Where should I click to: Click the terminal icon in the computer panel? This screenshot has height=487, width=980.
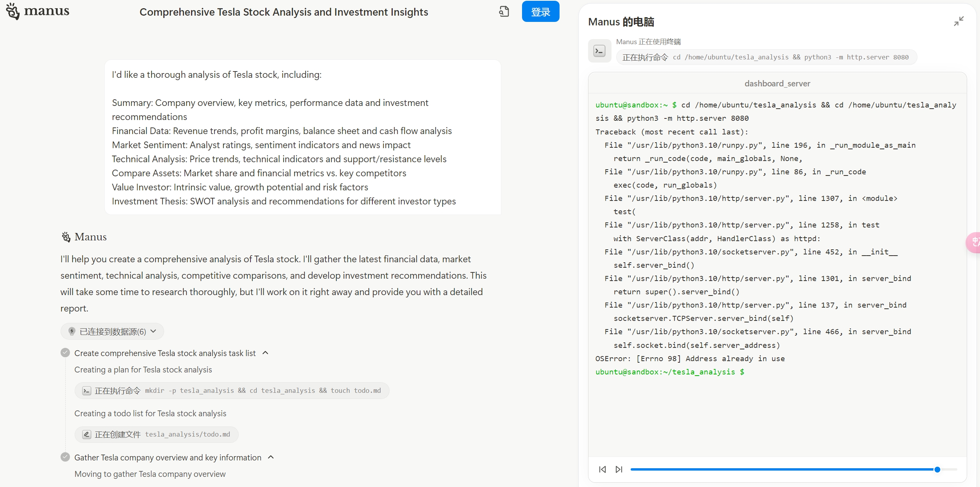(599, 51)
